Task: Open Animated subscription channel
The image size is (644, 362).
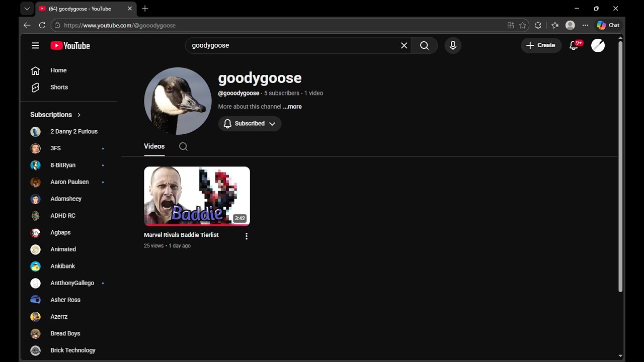Action: pos(68,249)
